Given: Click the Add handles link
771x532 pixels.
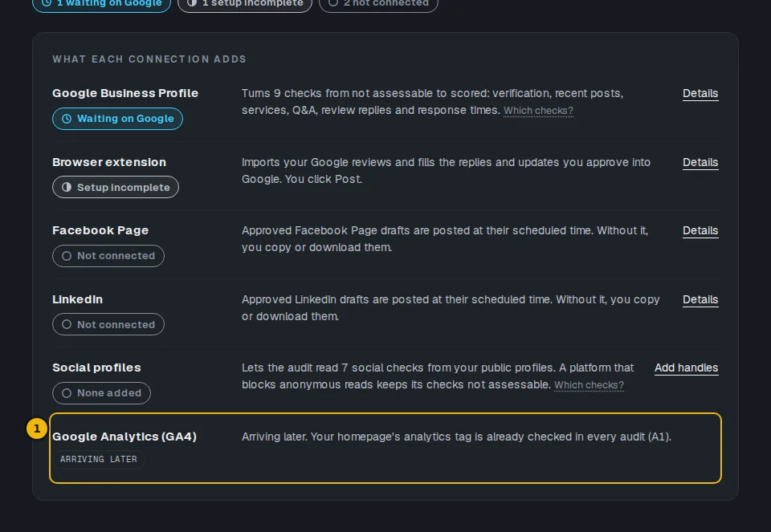Looking at the screenshot, I should pyautogui.click(x=686, y=368).
